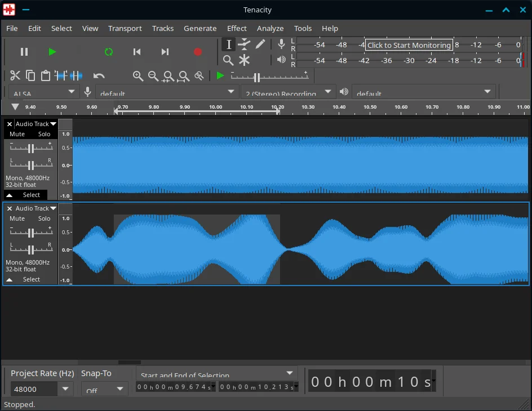
Task: Solo the first audio track
Action: point(44,134)
